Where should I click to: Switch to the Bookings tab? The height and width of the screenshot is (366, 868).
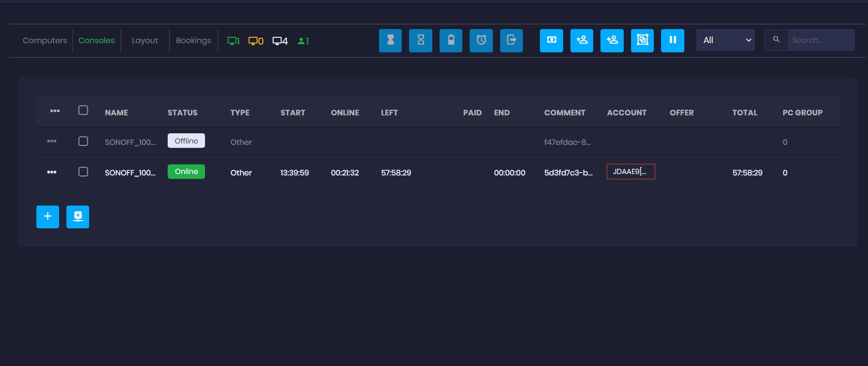pyautogui.click(x=193, y=40)
